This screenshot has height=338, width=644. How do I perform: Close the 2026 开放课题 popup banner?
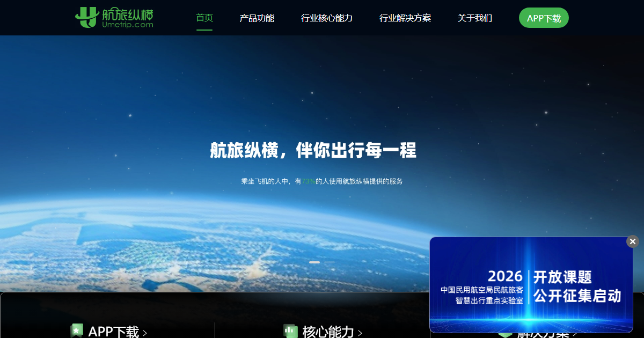tap(633, 241)
